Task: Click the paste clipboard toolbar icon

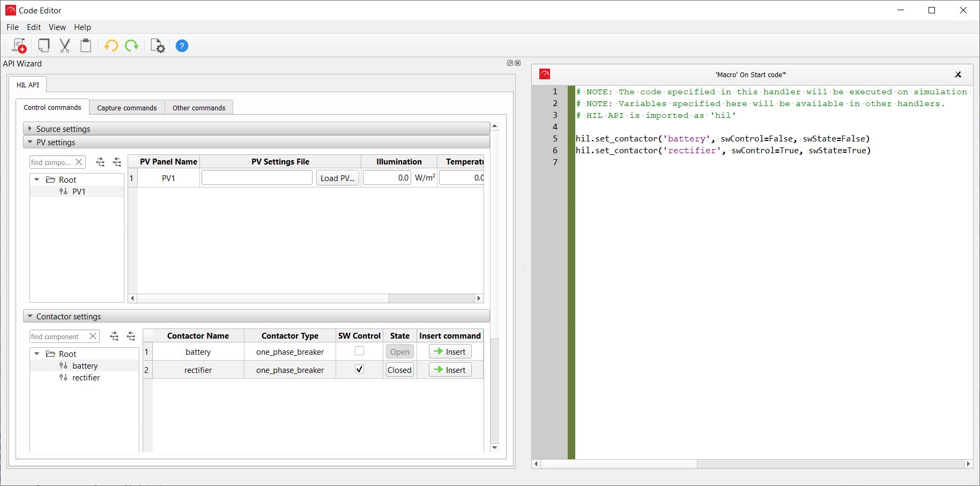Action: point(86,46)
